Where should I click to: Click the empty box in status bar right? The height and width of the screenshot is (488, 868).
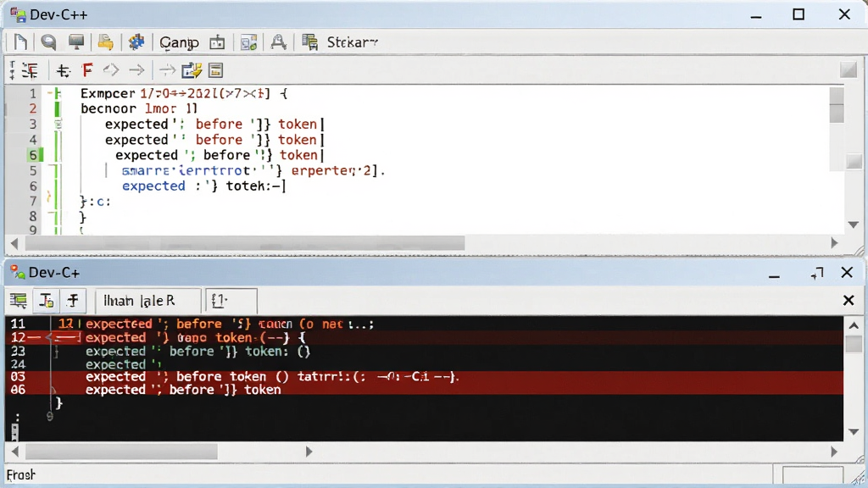[812, 476]
